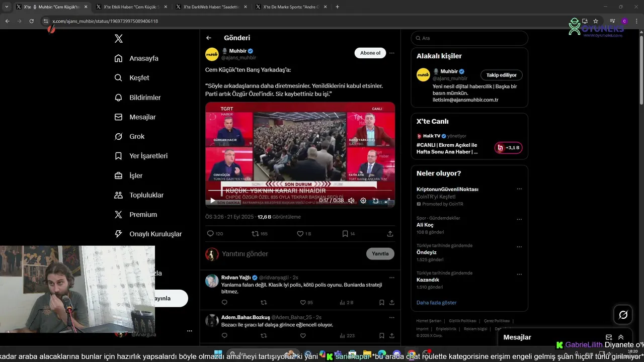Open options for KriptonunGüvenliNoktası trend

pos(519,189)
